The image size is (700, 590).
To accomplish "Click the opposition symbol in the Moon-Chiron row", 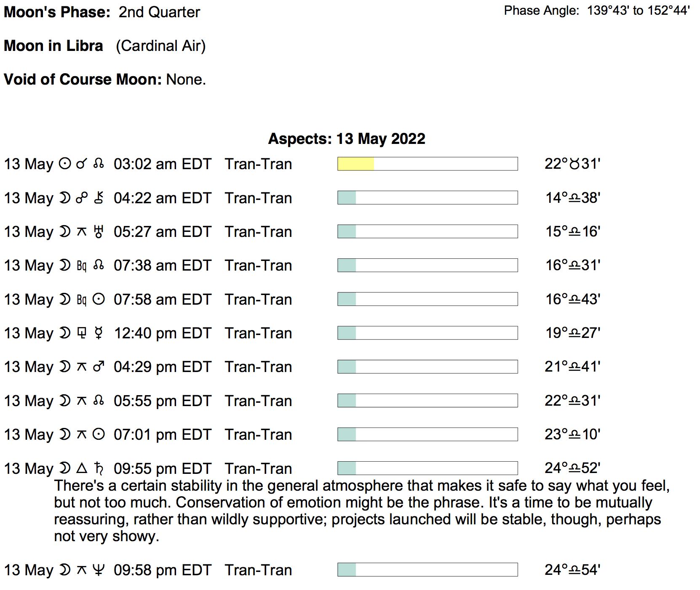I will 82,198.
